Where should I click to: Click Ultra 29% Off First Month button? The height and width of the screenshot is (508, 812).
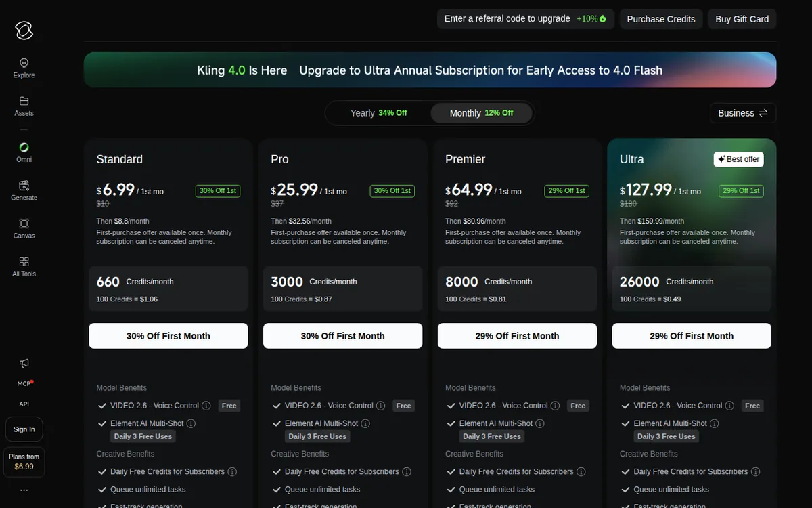(x=692, y=336)
